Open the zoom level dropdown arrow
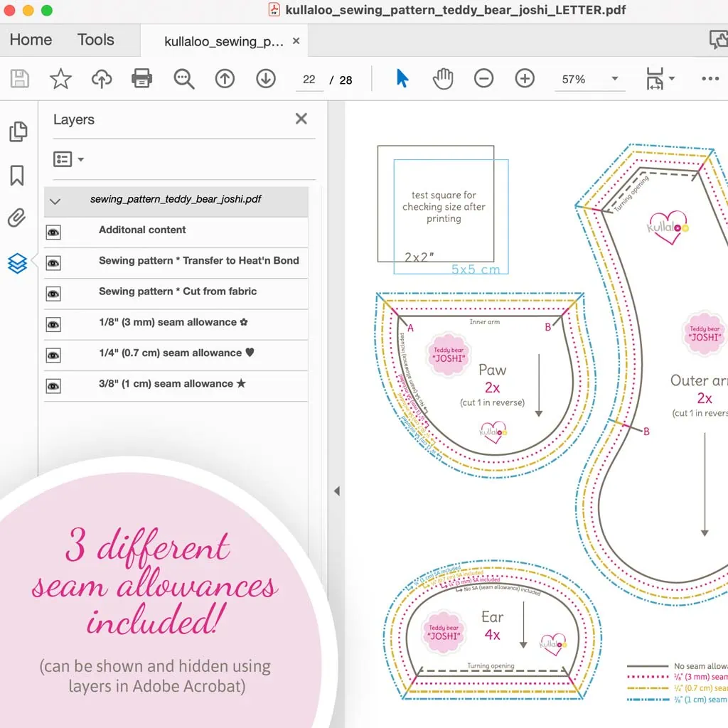This screenshot has height=728, width=728. (x=615, y=78)
